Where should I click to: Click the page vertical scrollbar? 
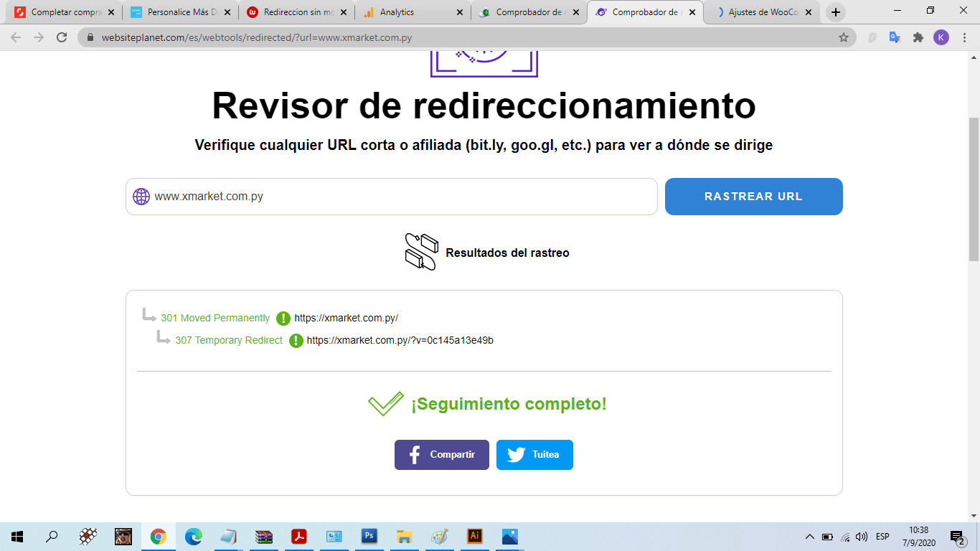coord(974,190)
